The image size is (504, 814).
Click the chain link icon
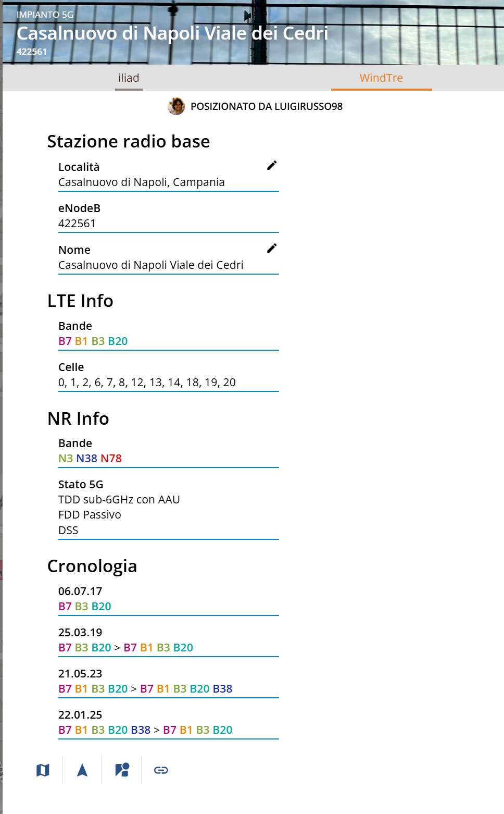pos(161,770)
